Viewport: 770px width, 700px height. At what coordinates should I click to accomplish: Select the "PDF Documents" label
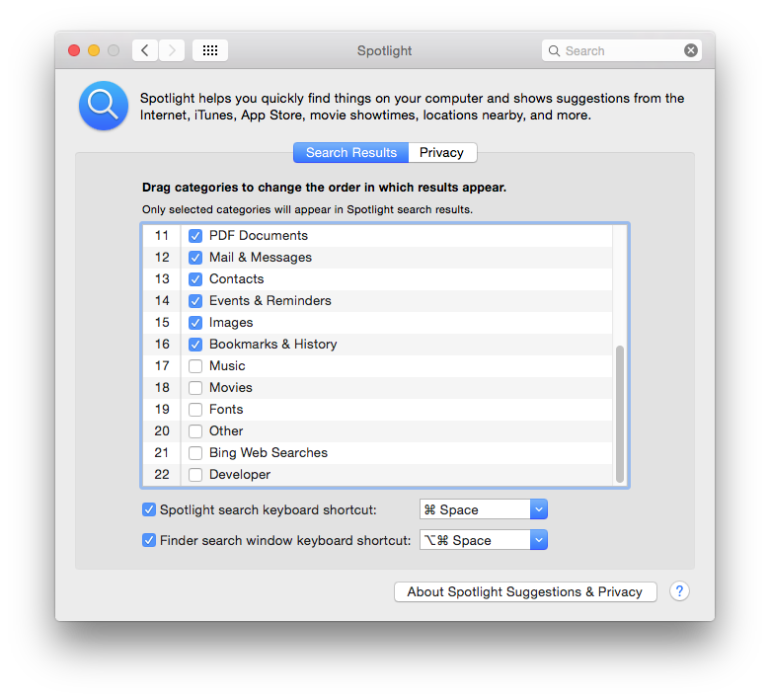coord(259,236)
